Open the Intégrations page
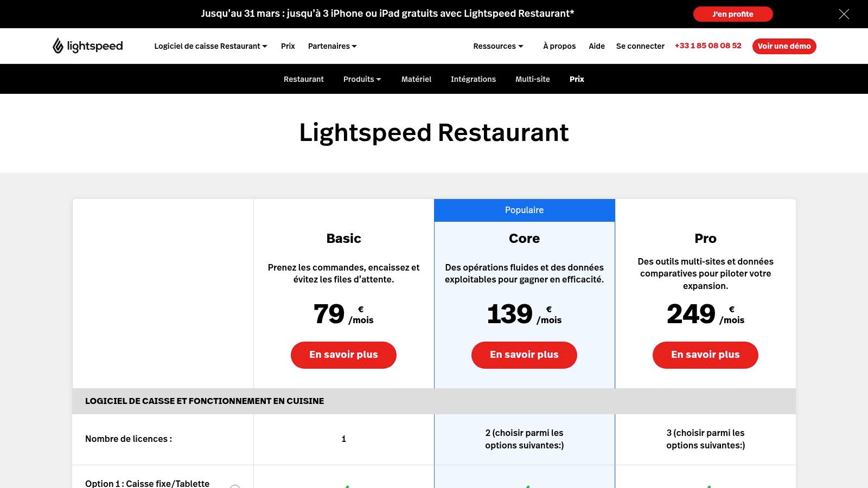 [x=473, y=79]
